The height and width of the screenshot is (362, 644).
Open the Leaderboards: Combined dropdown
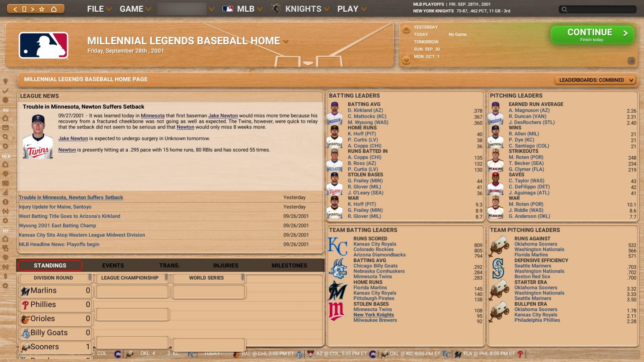595,80
